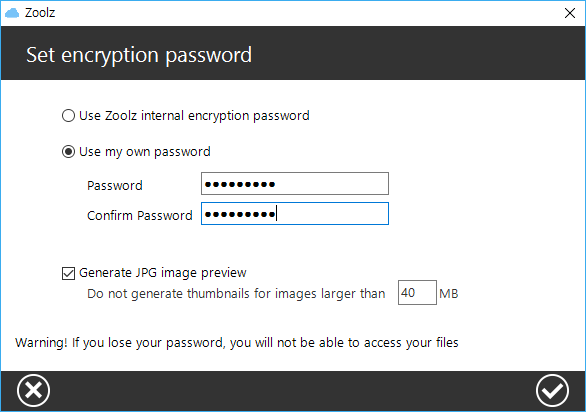Viewport: 586px width, 412px height.
Task: Click the Do not generate thumbnails text
Action: (236, 294)
